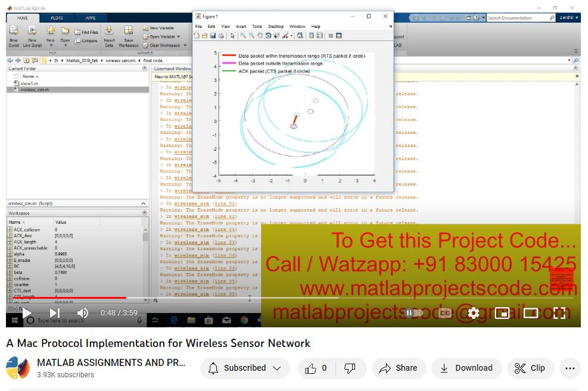Open the Tools menu in Figure 1

coord(257,27)
